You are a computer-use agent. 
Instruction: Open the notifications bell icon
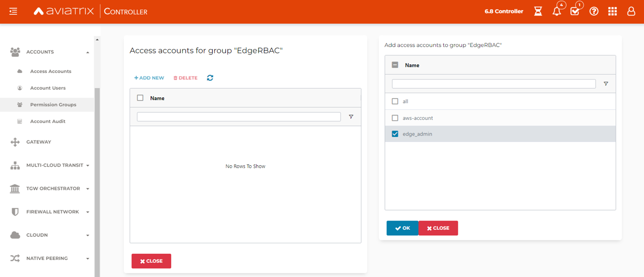pos(557,11)
